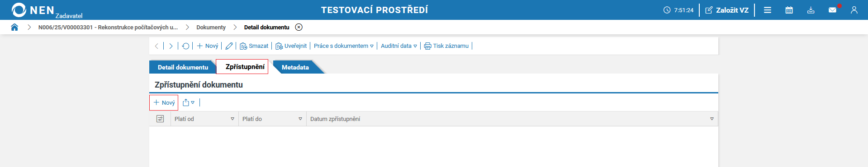Click Nový under Zpřístupnění dokumentu

pyautogui.click(x=164, y=103)
